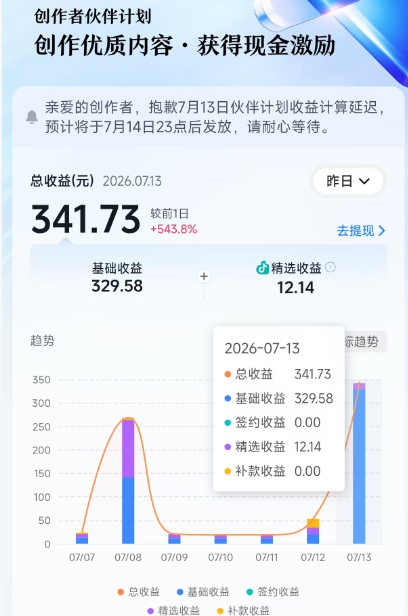
Task: Click the info icon beside 精选收益
Action: click(331, 267)
